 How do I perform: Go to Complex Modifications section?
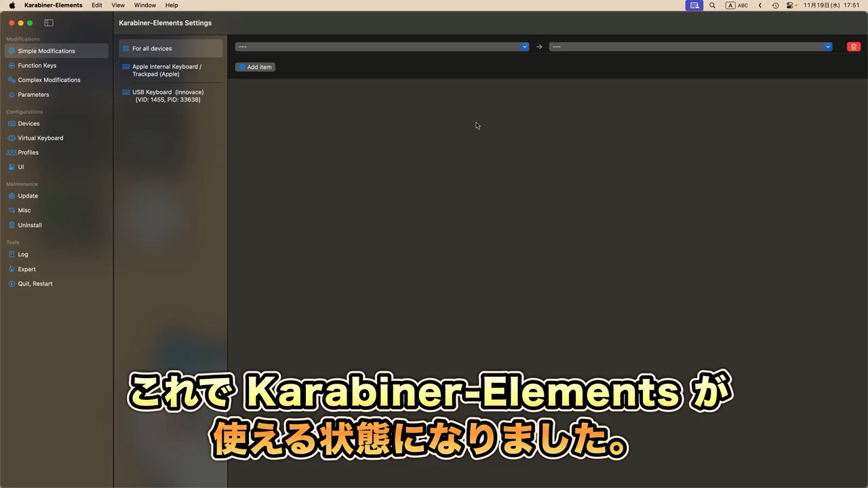coord(49,80)
